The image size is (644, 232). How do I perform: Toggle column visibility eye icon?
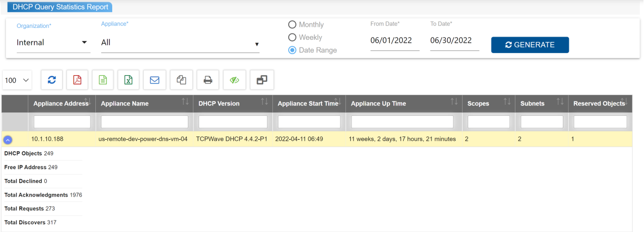click(x=234, y=80)
